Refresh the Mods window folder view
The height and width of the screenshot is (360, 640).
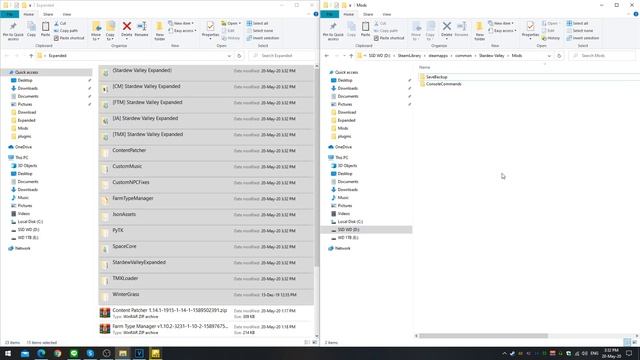coord(560,56)
